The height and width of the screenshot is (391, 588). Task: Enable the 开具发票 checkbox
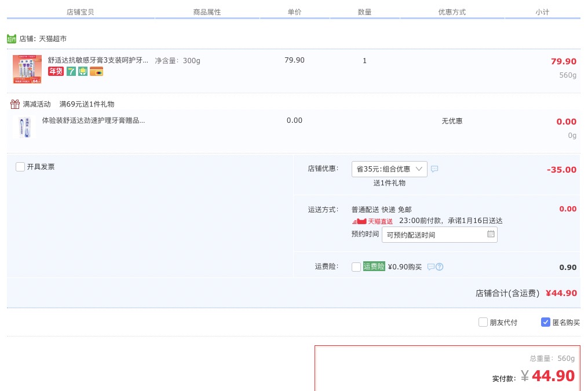(20, 167)
